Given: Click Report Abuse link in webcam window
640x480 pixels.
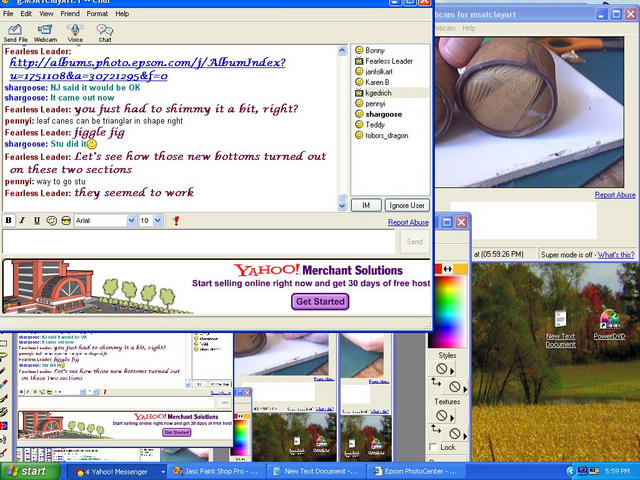Looking at the screenshot, I should [615, 195].
